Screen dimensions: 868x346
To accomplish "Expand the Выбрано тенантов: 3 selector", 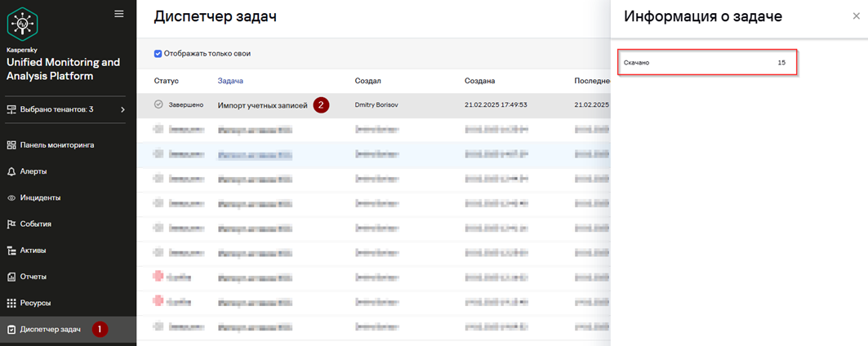I will tap(66, 109).
